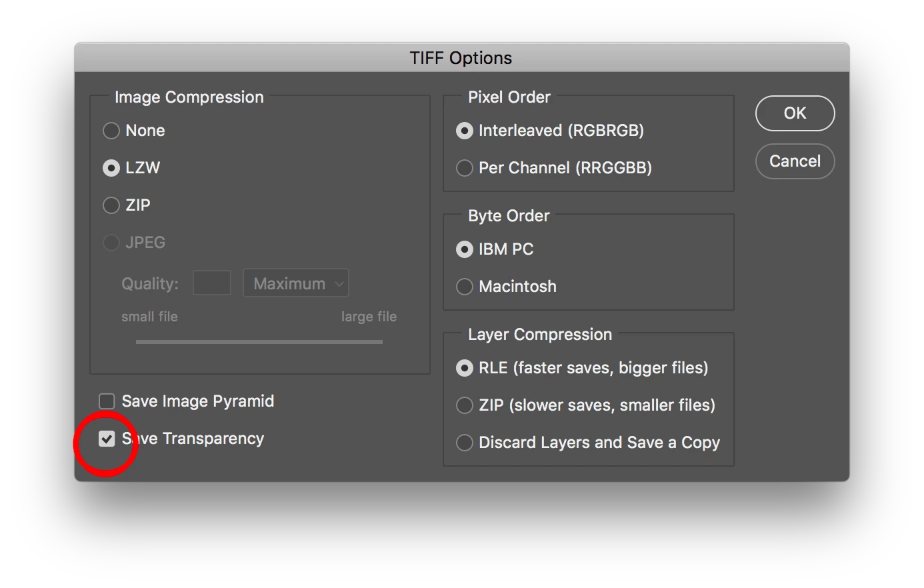
Task: Select JPEG image compression radio
Action: coord(111,243)
